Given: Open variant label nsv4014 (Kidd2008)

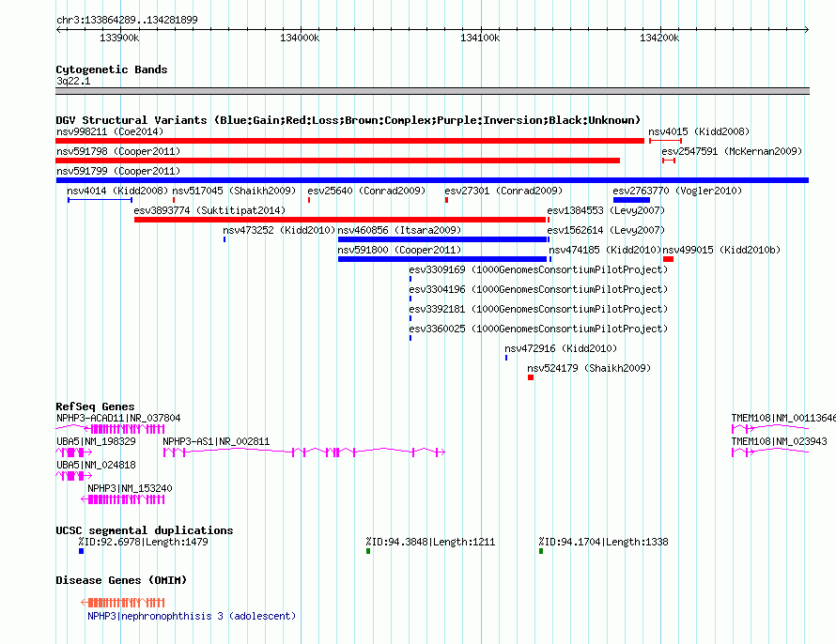Looking at the screenshot, I should tap(117, 191).
